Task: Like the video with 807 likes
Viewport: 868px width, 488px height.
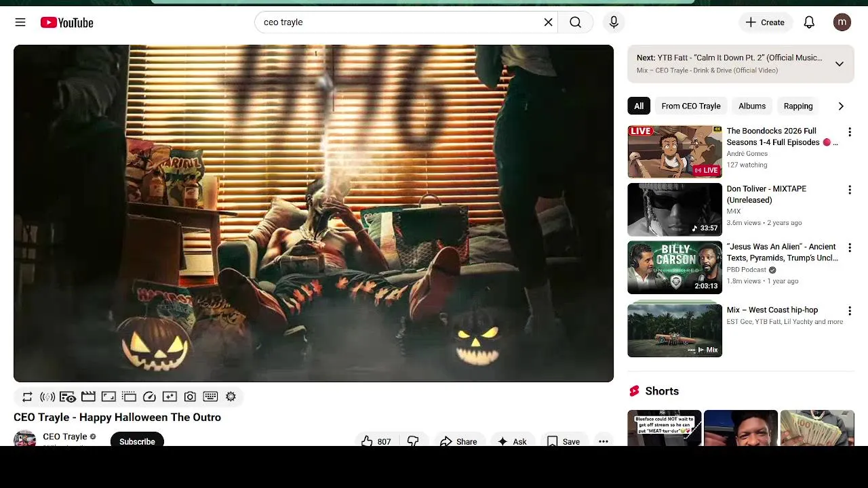Action: (x=376, y=441)
